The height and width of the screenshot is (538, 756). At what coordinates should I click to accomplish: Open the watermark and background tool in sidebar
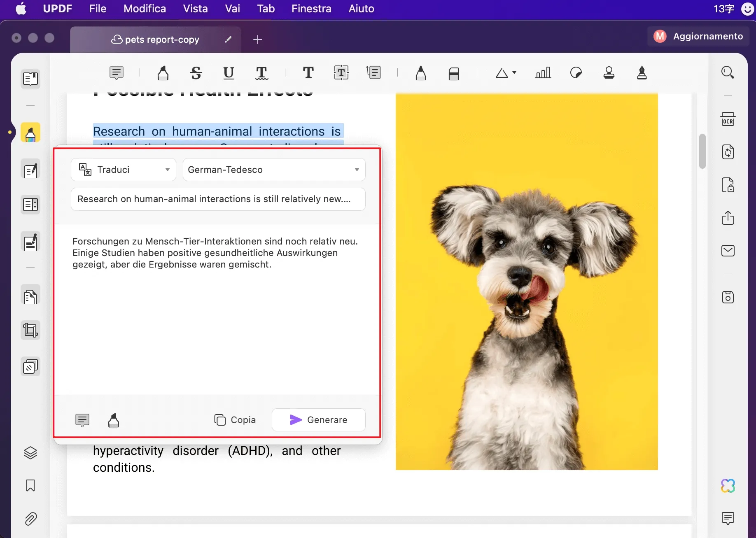click(x=30, y=366)
